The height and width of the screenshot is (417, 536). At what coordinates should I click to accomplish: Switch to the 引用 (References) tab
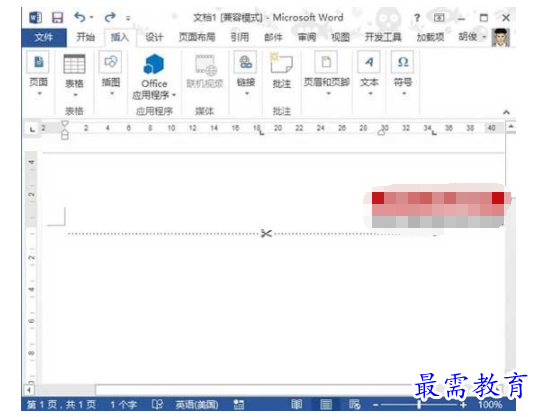(240, 37)
